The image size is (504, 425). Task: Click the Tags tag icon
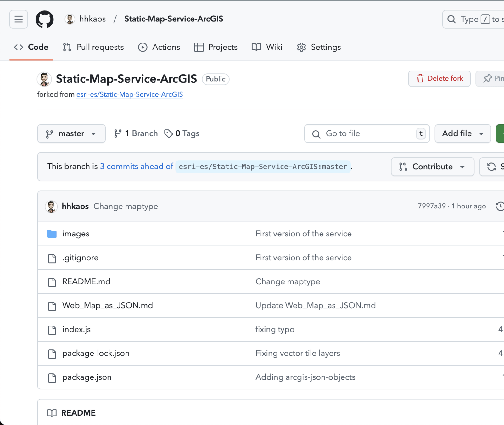[x=169, y=134]
